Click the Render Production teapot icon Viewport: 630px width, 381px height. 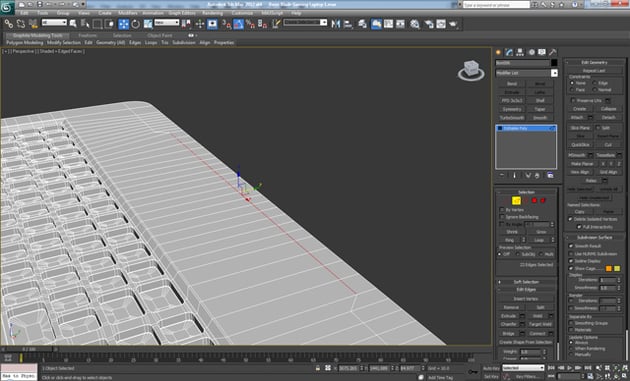click(x=453, y=24)
